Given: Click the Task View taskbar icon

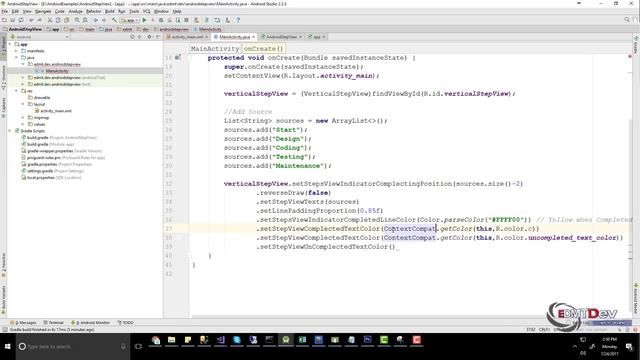Looking at the screenshot, I should pos(138,346).
